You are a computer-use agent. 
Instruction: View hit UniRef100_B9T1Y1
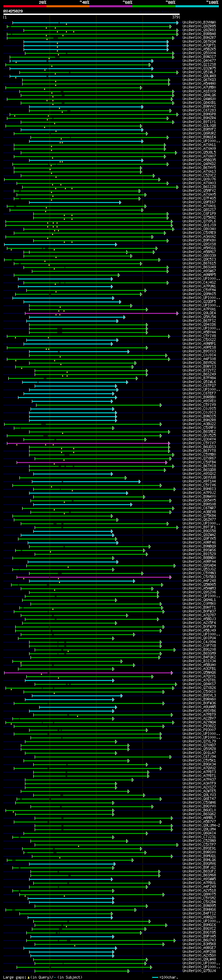(199, 122)
